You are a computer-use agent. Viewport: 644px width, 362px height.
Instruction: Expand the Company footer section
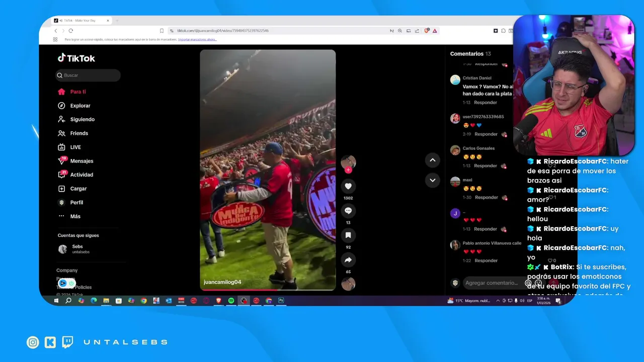pyautogui.click(x=67, y=270)
